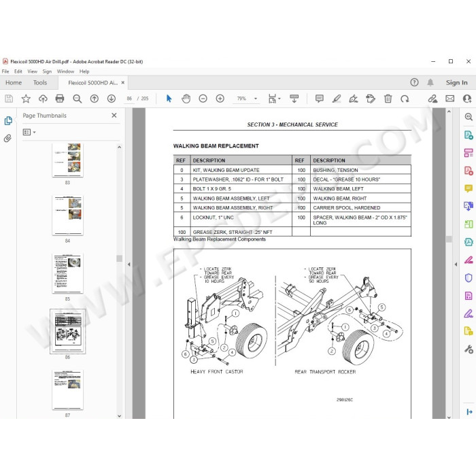This screenshot has height=476, width=476.
Task: Share a link to the file
Action: 432,99
